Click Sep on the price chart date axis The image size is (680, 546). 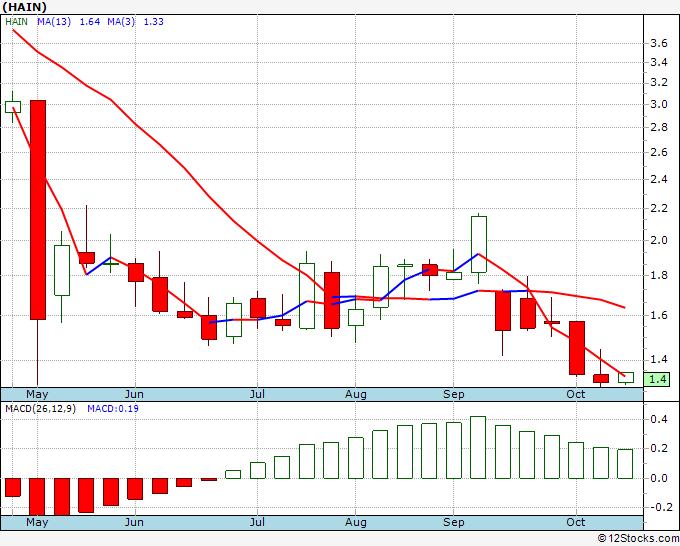click(x=454, y=394)
